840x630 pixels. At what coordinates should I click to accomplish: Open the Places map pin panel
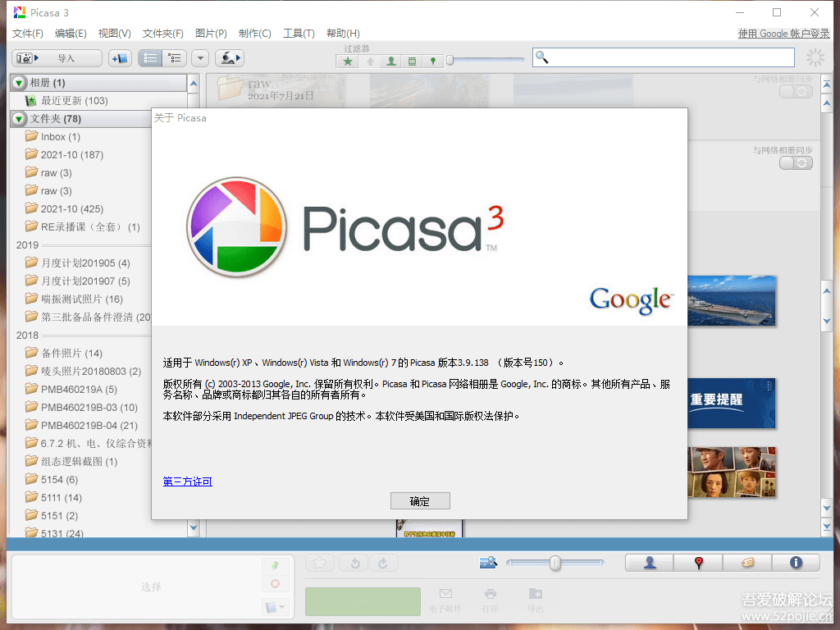point(699,563)
